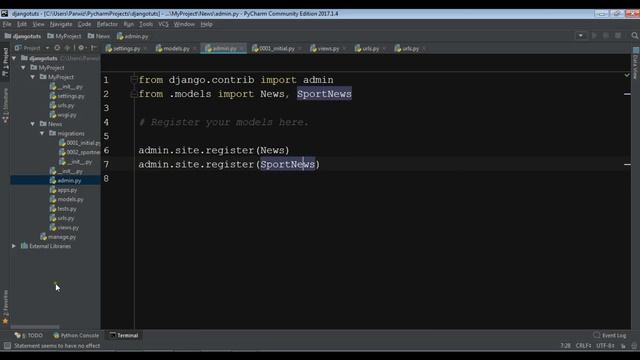Click the Search Everywhere magnifier icon
The image size is (640, 360).
(635, 36)
